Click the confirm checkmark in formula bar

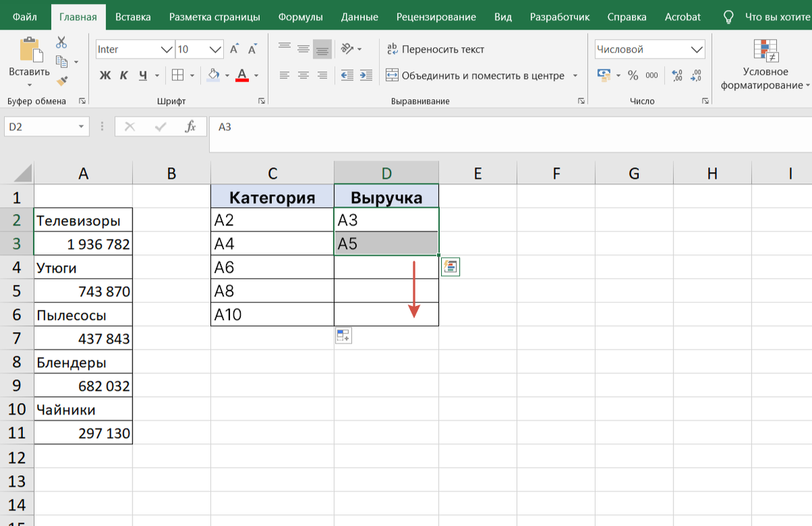[x=160, y=127]
